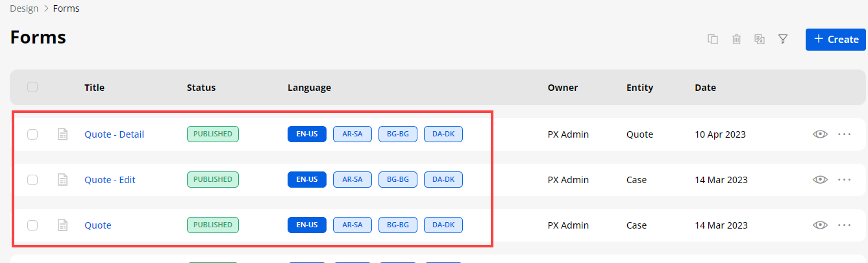868x263 pixels.
Task: Click the translate languages icon
Action: click(760, 40)
